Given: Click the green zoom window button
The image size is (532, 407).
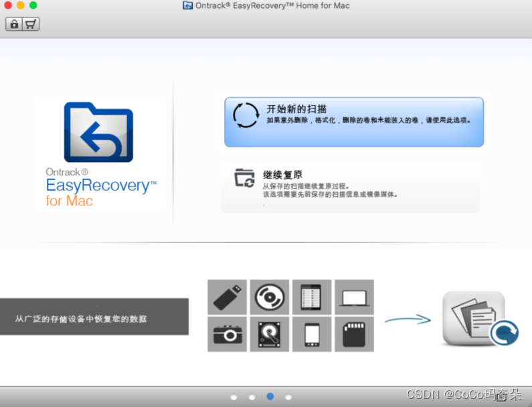Looking at the screenshot, I should 33,5.
